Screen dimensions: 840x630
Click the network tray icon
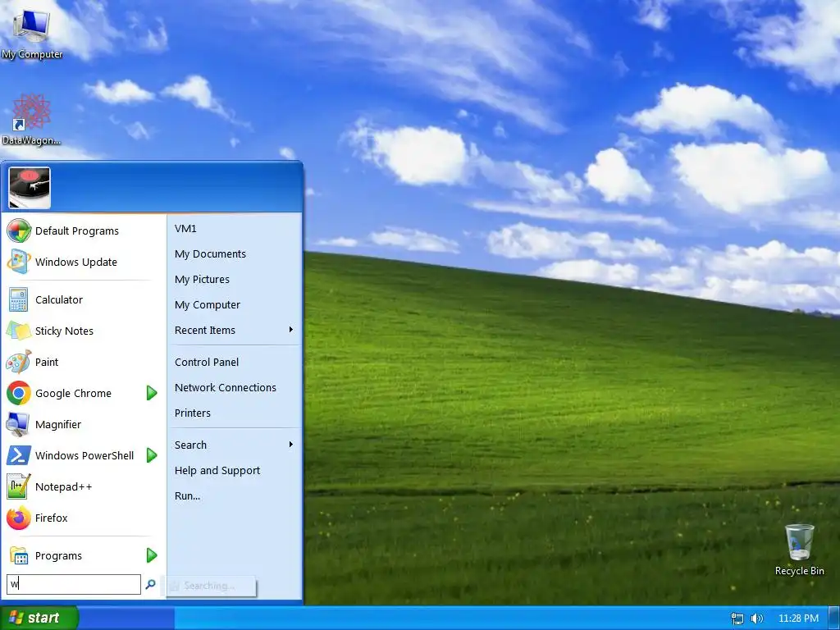click(737, 619)
